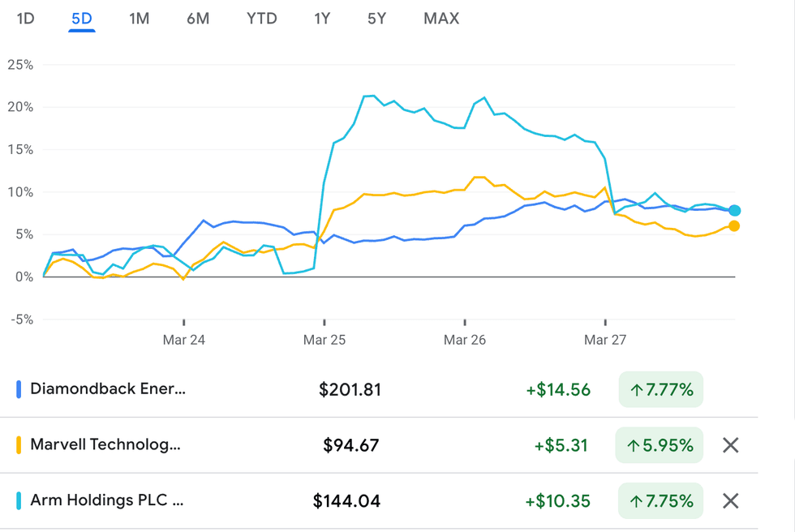The width and height of the screenshot is (795, 532).
Task: Show the MAX history chart
Action: [x=440, y=18]
